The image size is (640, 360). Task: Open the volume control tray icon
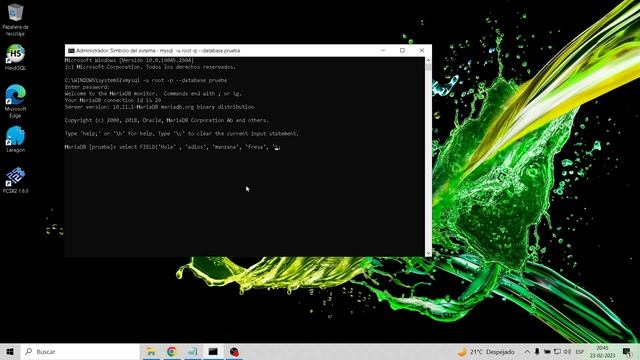(567, 351)
